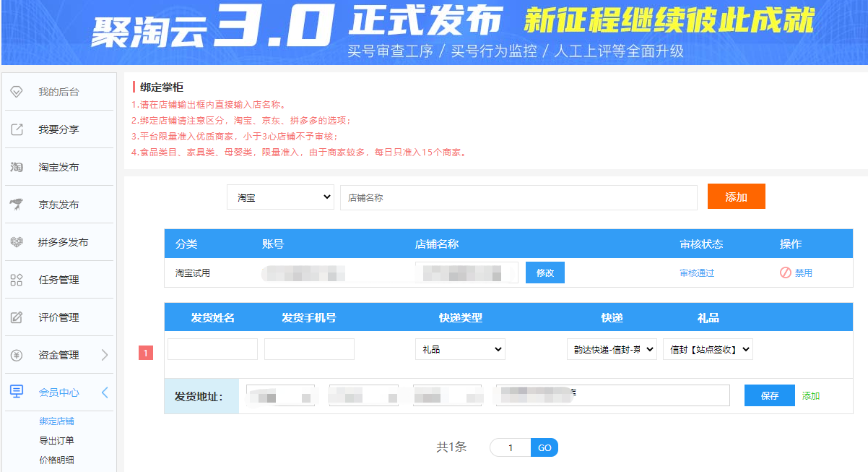This screenshot has width=868, height=472.
Task: Click the 聚淘云 3.0 top banner
Action: click(x=434, y=33)
